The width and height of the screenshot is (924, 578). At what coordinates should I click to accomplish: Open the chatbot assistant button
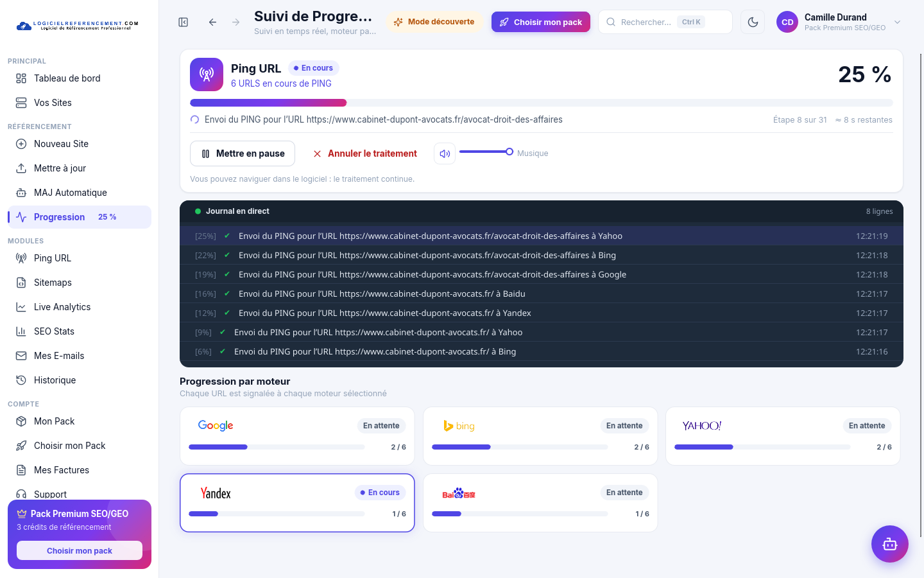click(x=889, y=544)
